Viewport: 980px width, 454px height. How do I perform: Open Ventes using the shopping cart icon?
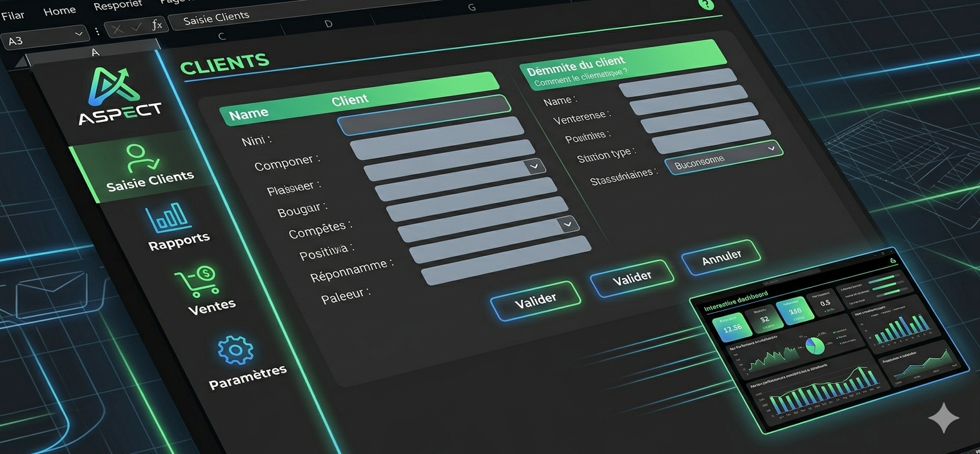[x=197, y=282]
